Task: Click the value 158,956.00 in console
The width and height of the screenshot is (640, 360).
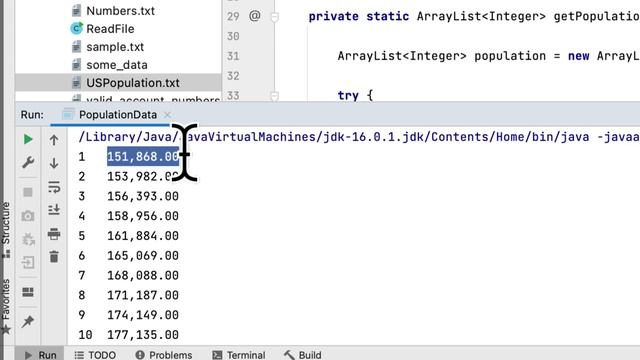Action: point(143,216)
